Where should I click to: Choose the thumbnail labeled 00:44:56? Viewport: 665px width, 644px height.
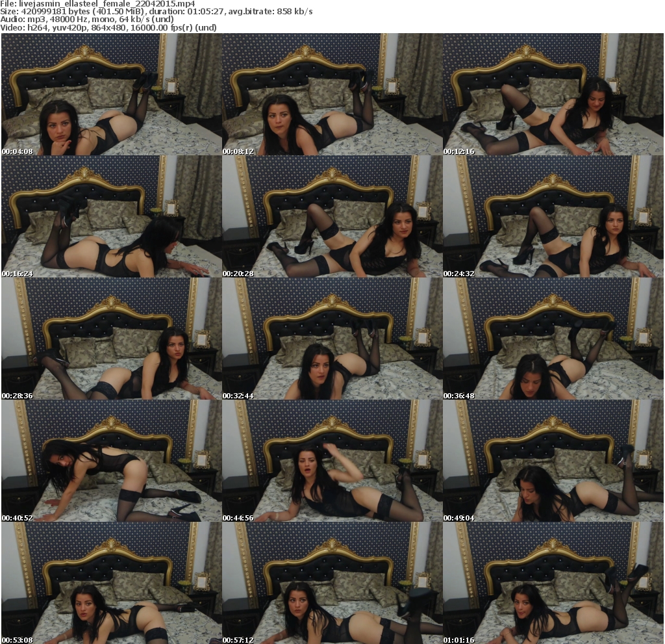tap(332, 461)
